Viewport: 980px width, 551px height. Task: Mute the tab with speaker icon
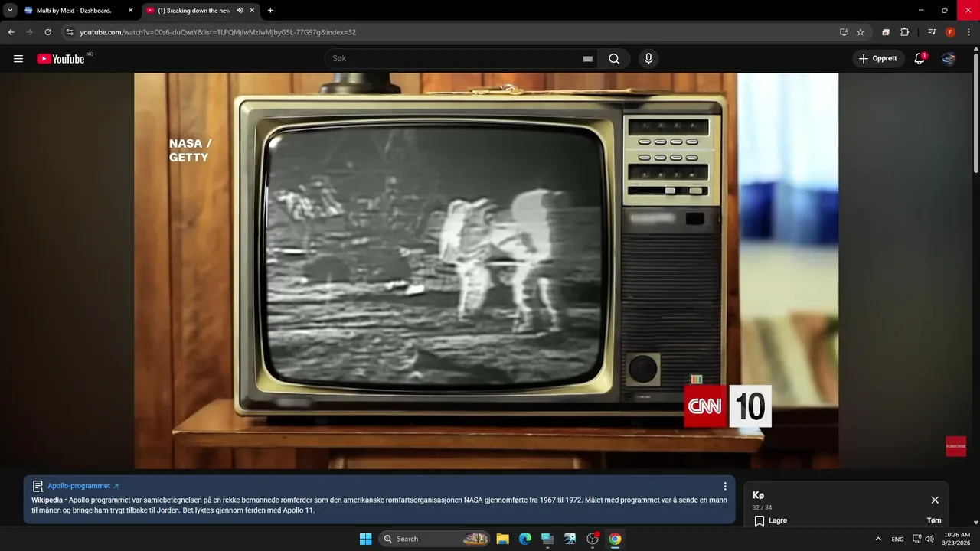tap(240, 11)
